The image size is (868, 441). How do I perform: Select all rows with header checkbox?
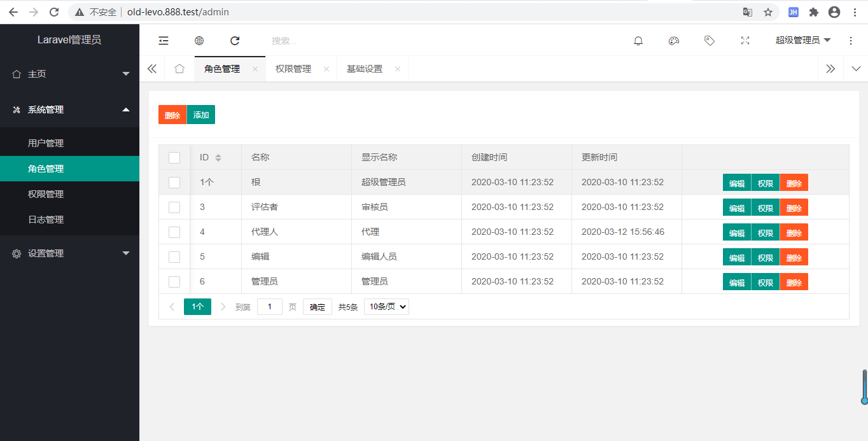(x=174, y=158)
